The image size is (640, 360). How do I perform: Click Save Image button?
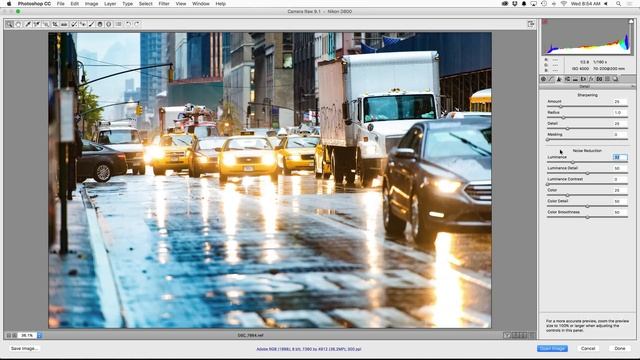24,349
